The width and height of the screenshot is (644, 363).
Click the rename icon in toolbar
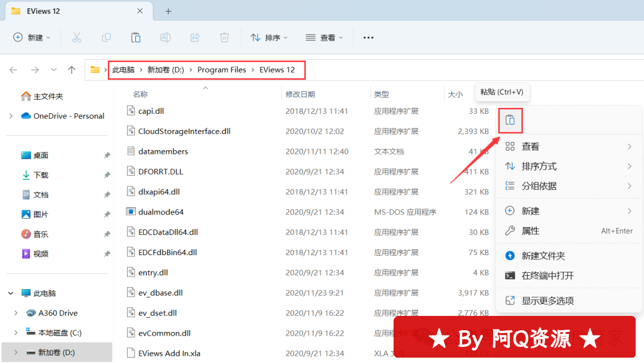click(x=165, y=38)
